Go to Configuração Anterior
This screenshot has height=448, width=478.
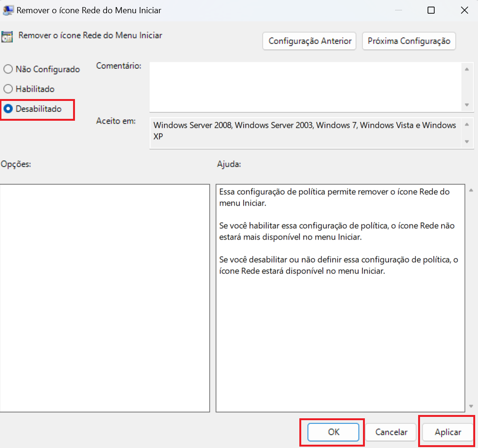point(309,41)
